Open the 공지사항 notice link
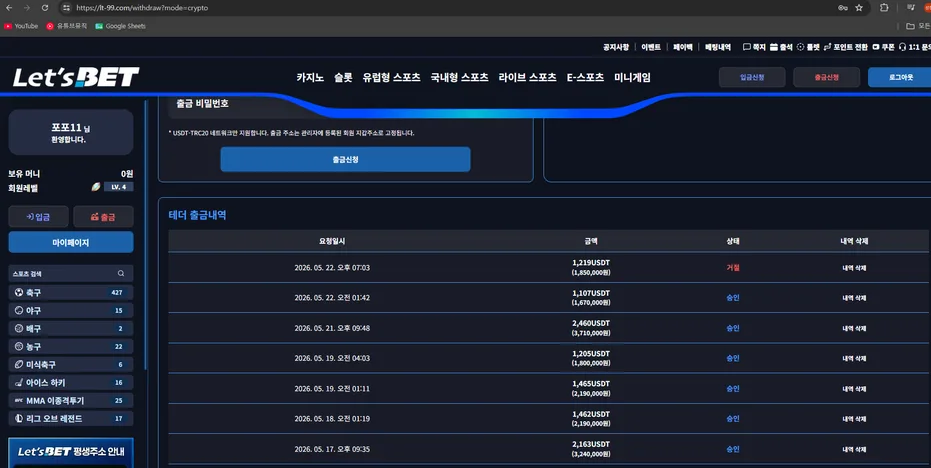931x468 pixels. 616,47
